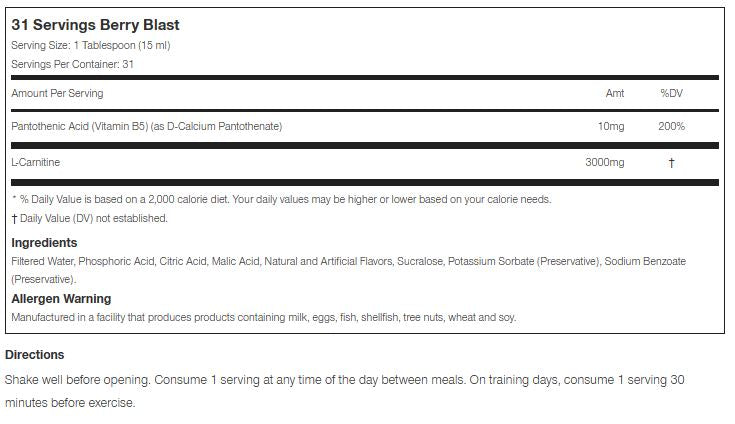Click the "10mg" amount value
The width and height of the screenshot is (735, 424).
pos(611,126)
